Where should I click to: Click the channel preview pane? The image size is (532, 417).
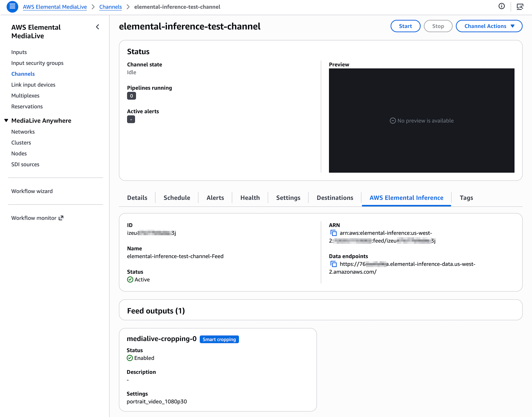421,120
